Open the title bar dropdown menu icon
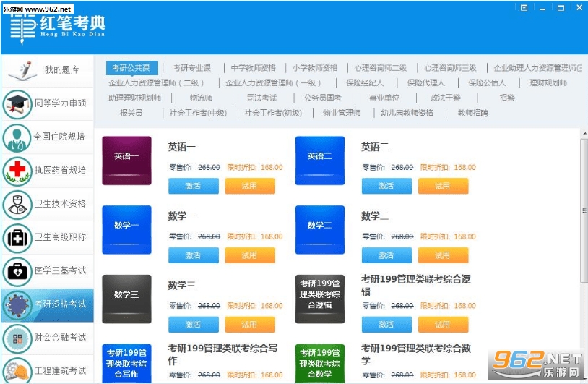The width and height of the screenshot is (588, 384). [524, 7]
